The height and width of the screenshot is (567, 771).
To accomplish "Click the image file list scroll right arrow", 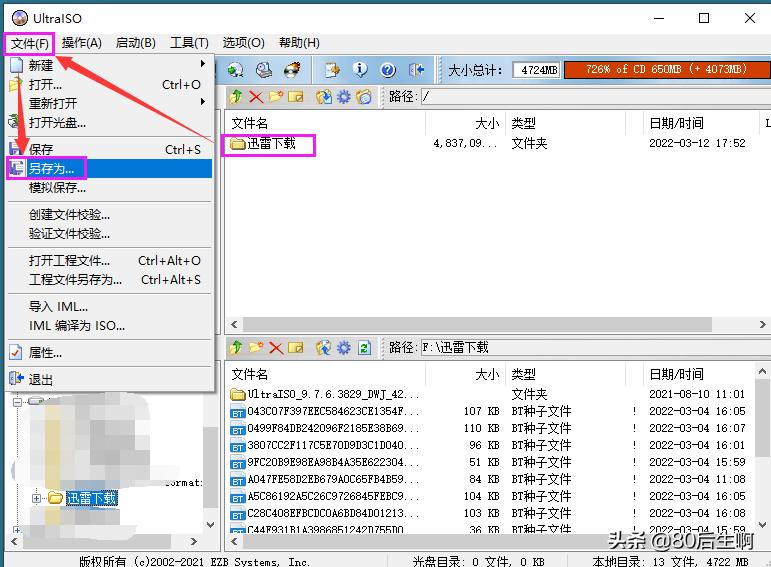I will click(x=762, y=325).
